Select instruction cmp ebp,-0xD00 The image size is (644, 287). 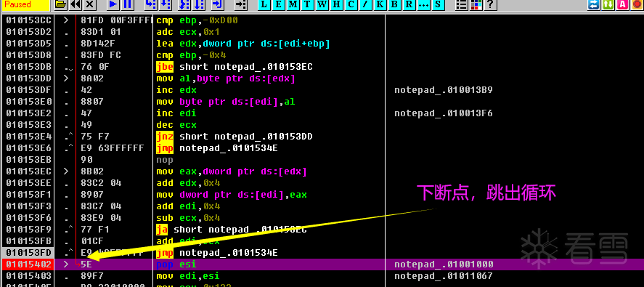197,20
